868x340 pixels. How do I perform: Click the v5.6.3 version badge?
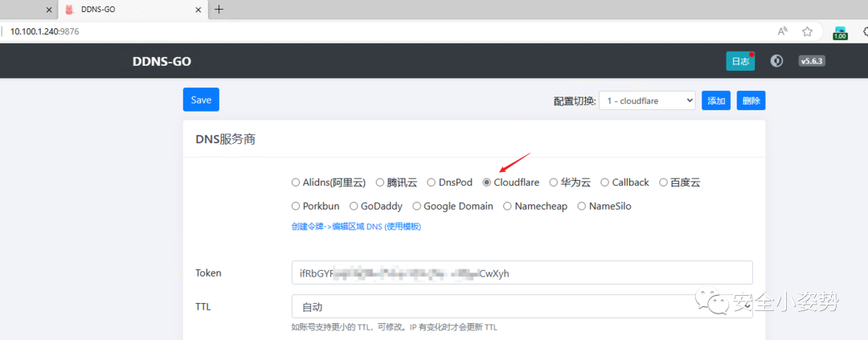click(812, 61)
